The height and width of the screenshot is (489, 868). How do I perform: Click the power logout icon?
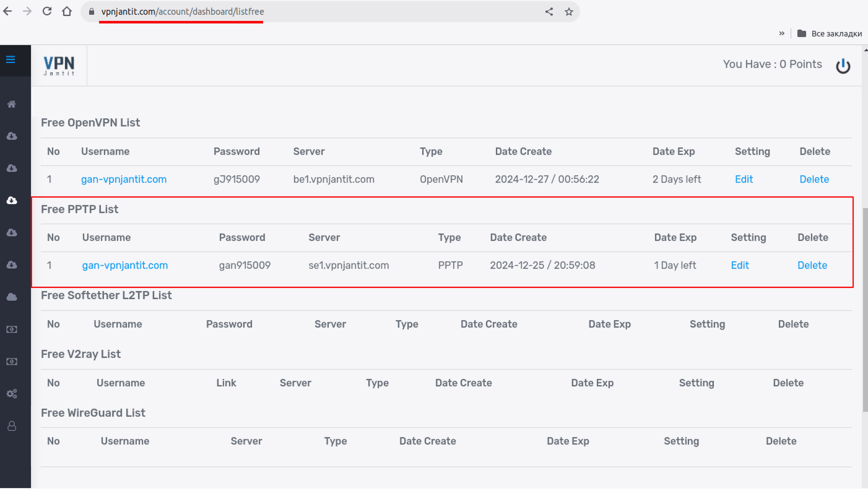843,66
